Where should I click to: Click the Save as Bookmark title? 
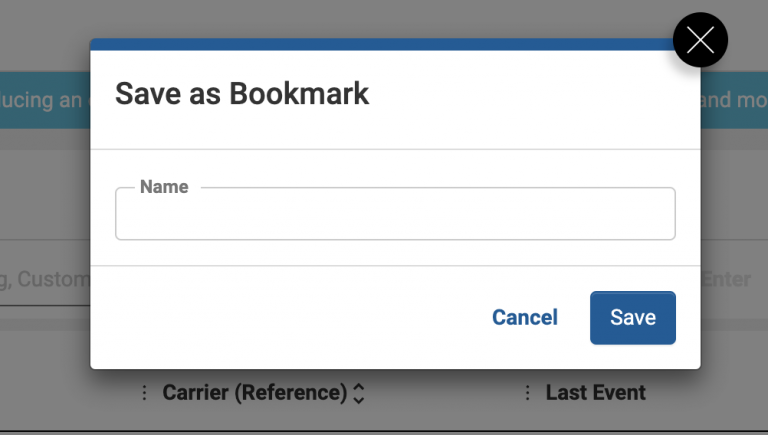click(x=242, y=94)
